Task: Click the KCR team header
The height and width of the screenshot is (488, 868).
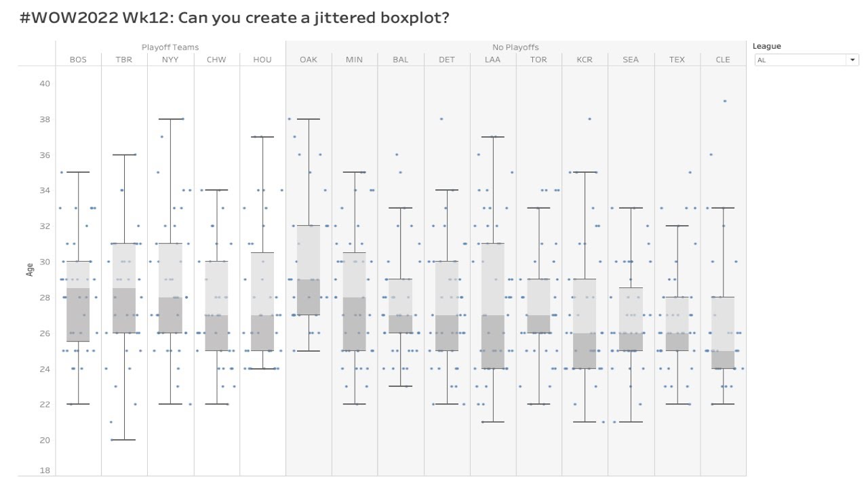Action: coord(585,60)
